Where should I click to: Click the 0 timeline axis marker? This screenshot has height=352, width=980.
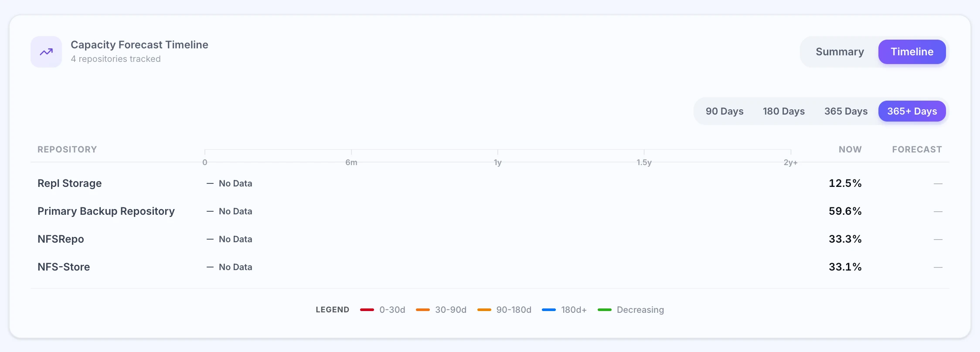[205, 162]
